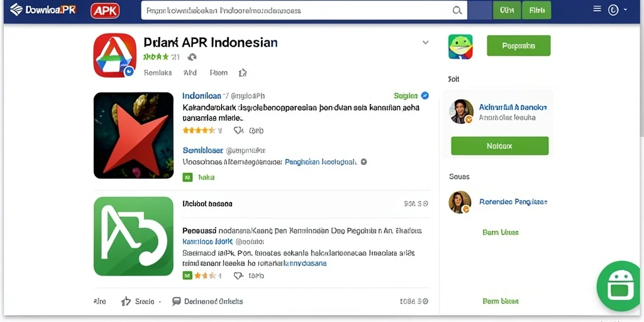This screenshot has width=644, height=322.
Task: Click the circular account icon in header
Action: click(613, 10)
